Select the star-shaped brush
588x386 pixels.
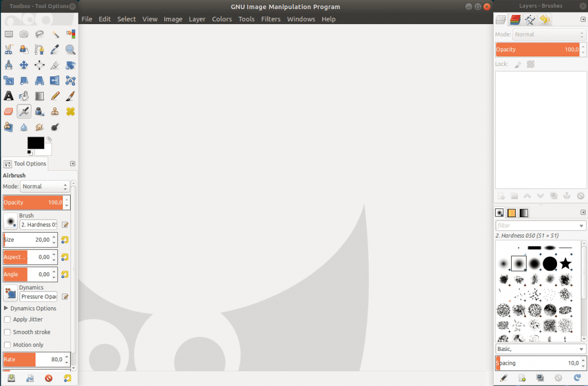[566, 264]
